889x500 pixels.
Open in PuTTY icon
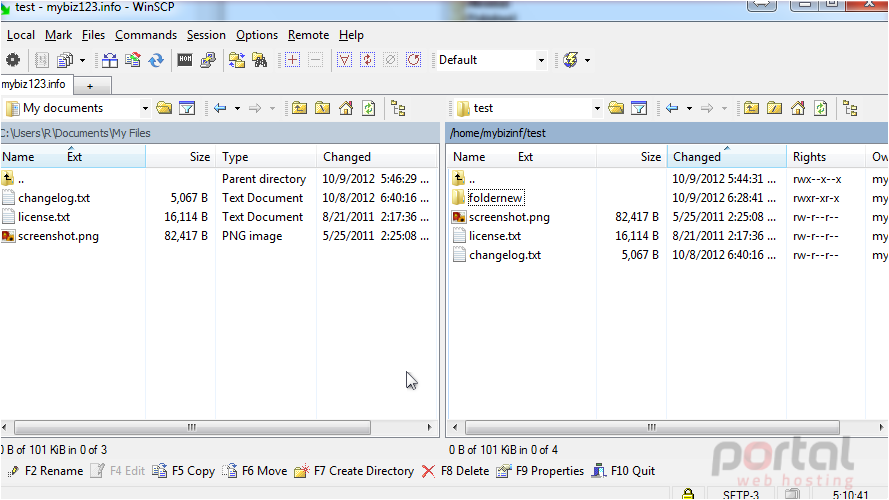[208, 60]
